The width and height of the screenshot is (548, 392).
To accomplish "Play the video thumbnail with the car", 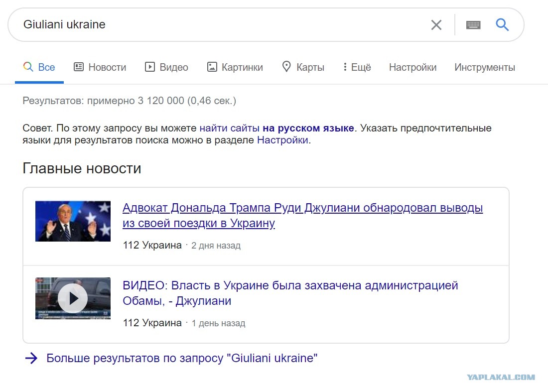I will click(73, 298).
